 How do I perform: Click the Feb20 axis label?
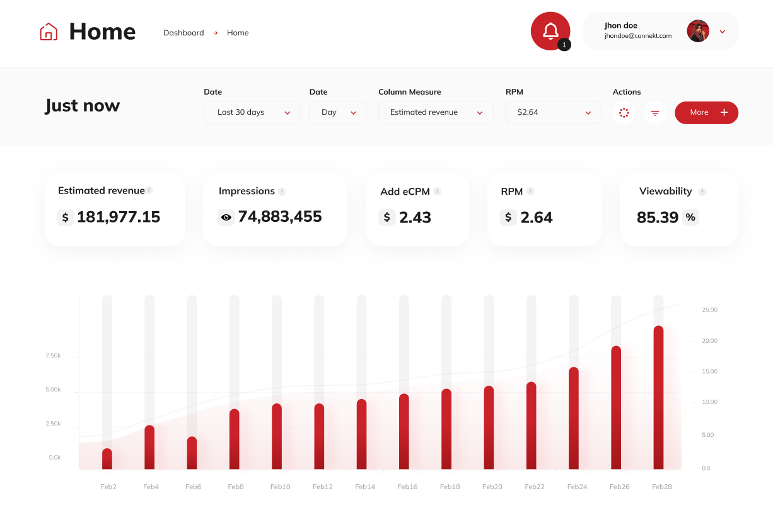click(x=492, y=487)
